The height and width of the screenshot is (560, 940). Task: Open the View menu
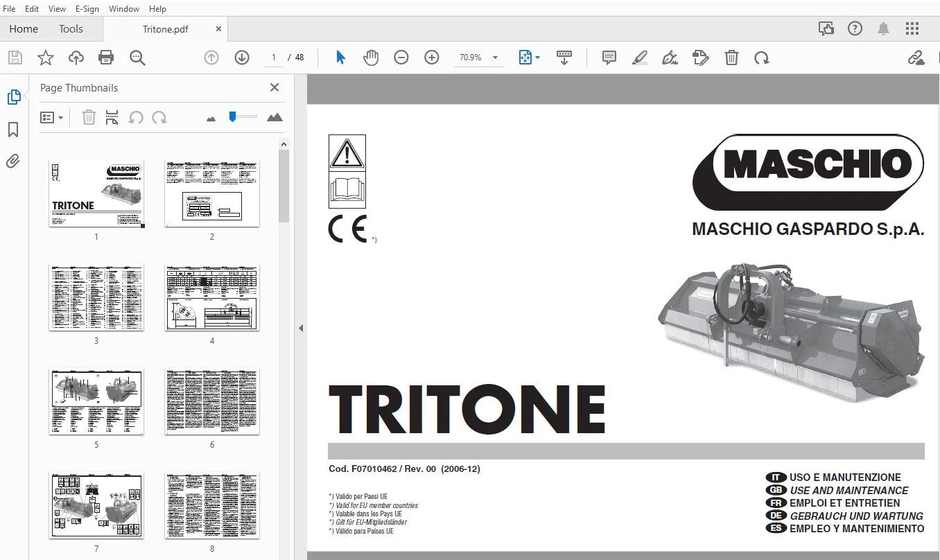[x=58, y=9]
